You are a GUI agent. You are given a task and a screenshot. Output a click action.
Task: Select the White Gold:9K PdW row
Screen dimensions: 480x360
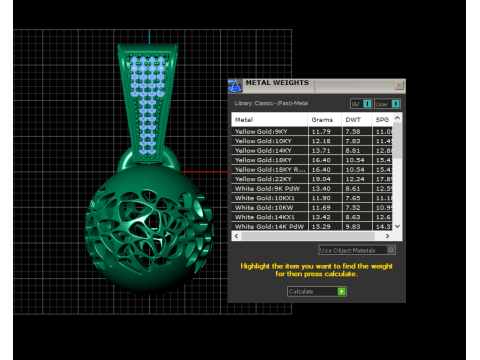tap(312, 188)
